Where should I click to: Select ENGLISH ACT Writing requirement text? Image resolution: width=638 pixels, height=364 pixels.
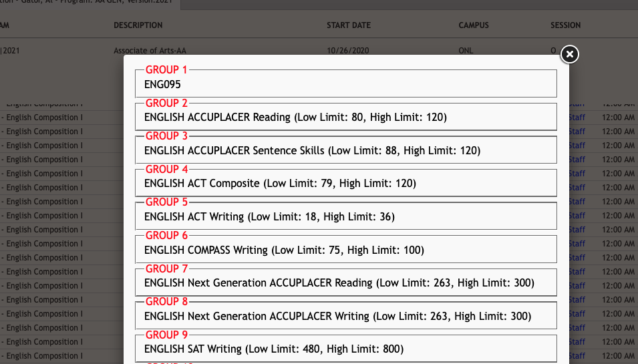point(269,217)
